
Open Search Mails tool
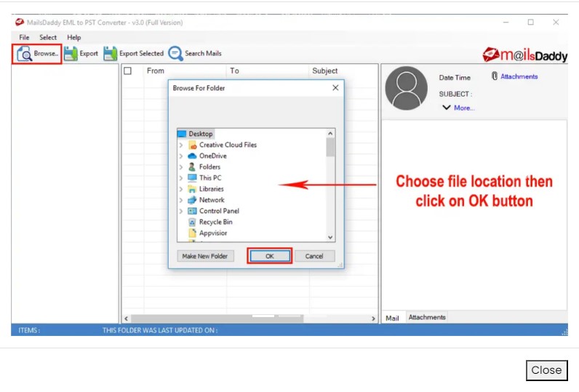point(195,54)
